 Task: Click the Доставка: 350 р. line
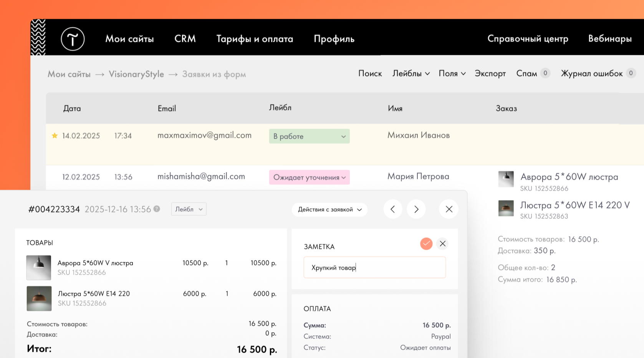pos(526,251)
